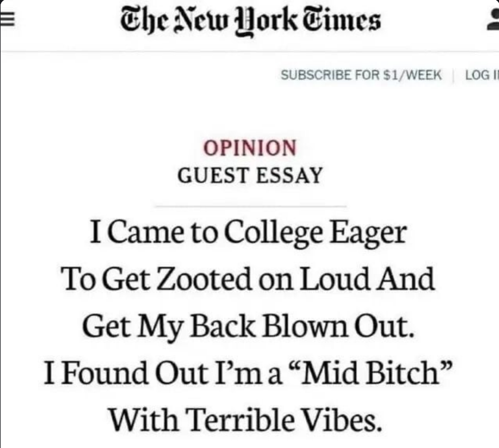Select the GUEST ESSAY label
The width and height of the screenshot is (499, 448).
coord(249,176)
